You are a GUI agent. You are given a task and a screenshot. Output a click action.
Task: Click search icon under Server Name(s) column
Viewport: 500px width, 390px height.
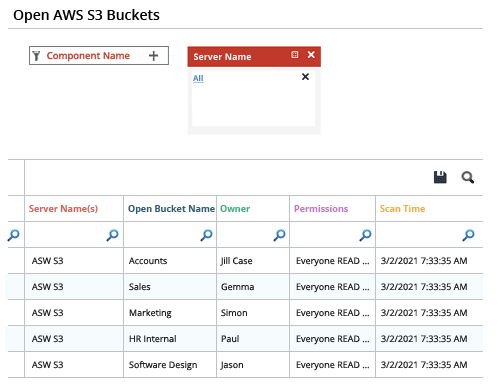pyautogui.click(x=112, y=235)
